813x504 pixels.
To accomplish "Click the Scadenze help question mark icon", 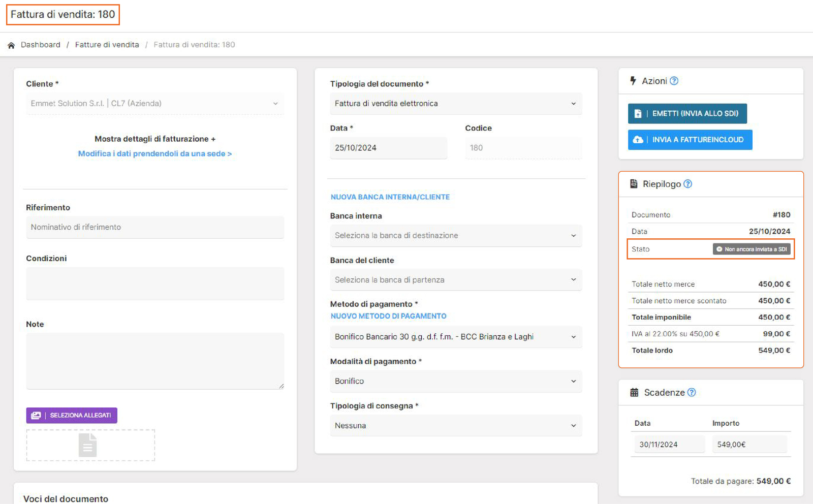I will pyautogui.click(x=692, y=392).
